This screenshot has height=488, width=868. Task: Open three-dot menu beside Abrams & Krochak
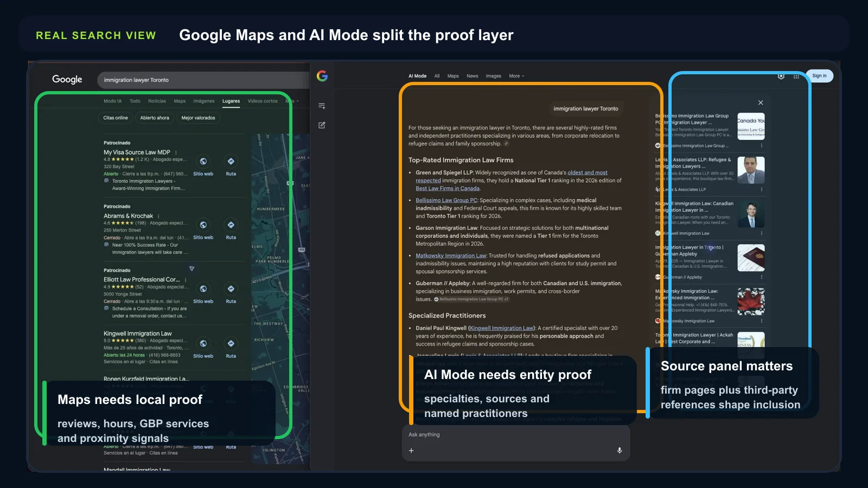tap(158, 216)
